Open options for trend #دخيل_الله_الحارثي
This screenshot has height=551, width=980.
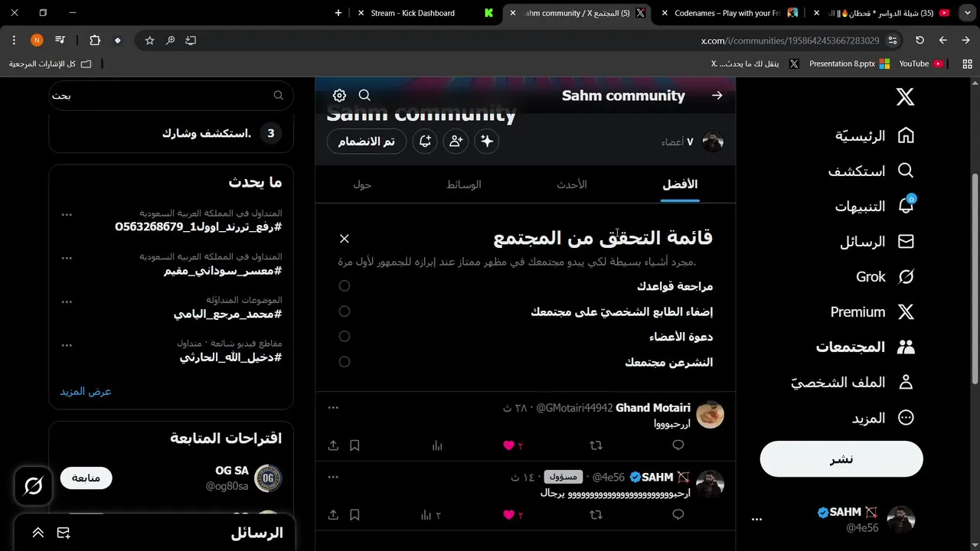click(x=67, y=345)
